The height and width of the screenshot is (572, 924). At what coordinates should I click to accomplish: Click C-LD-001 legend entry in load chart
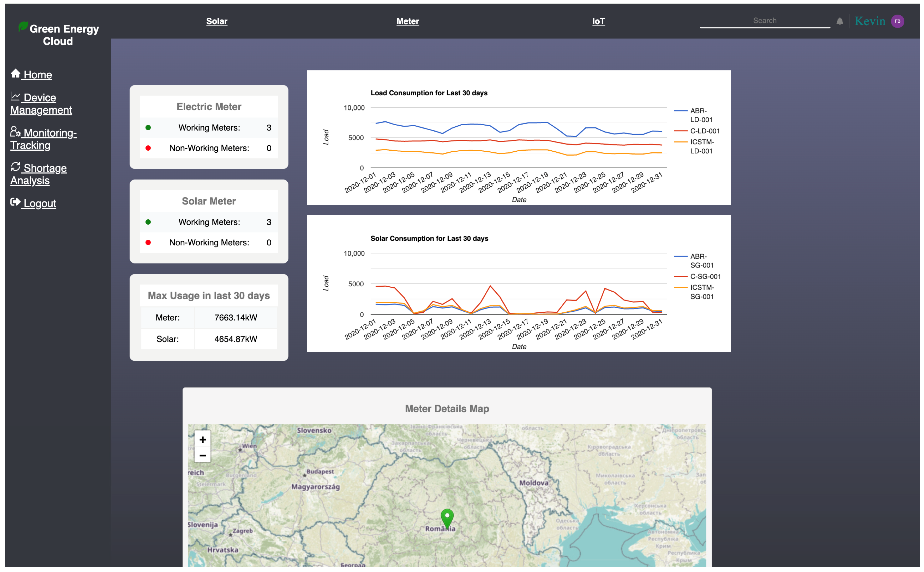tap(697, 131)
